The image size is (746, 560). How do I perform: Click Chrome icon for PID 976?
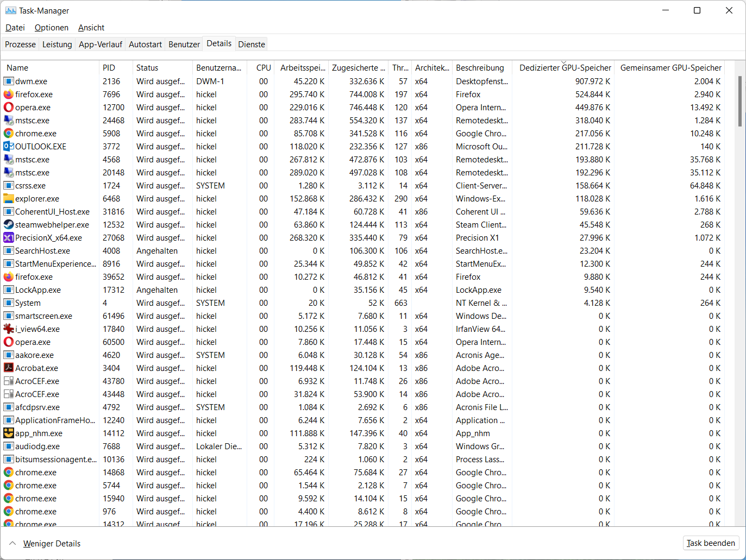(9, 512)
